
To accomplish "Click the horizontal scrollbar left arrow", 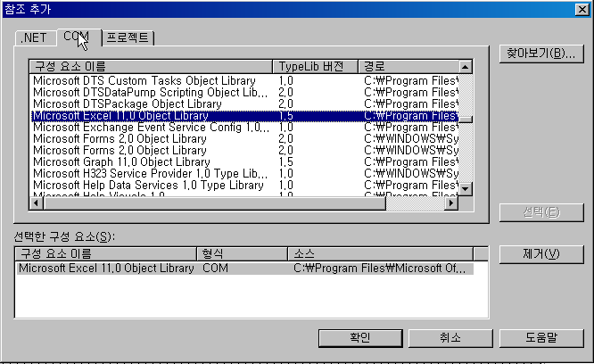I will point(37,203).
